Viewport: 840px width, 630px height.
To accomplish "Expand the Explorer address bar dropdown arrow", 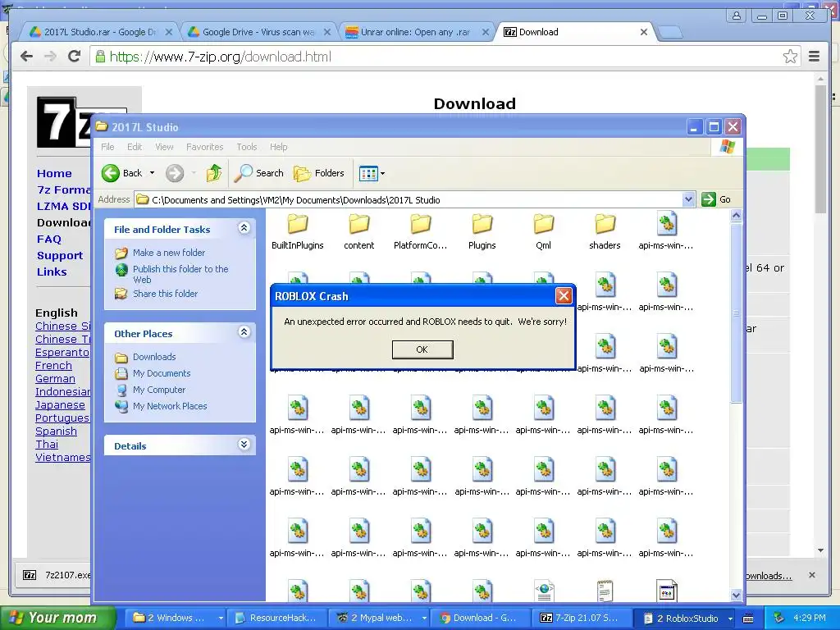I will pyautogui.click(x=688, y=200).
